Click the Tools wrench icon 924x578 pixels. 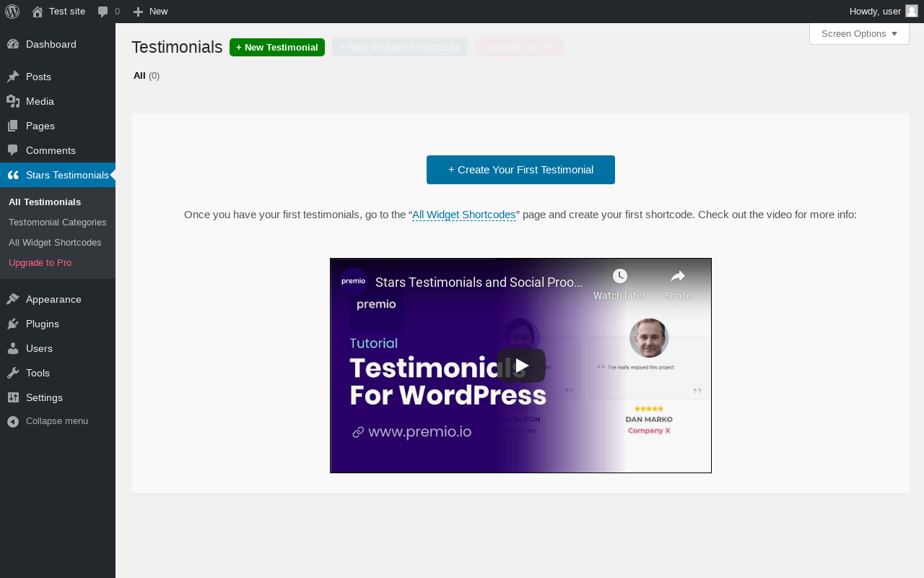click(x=13, y=373)
